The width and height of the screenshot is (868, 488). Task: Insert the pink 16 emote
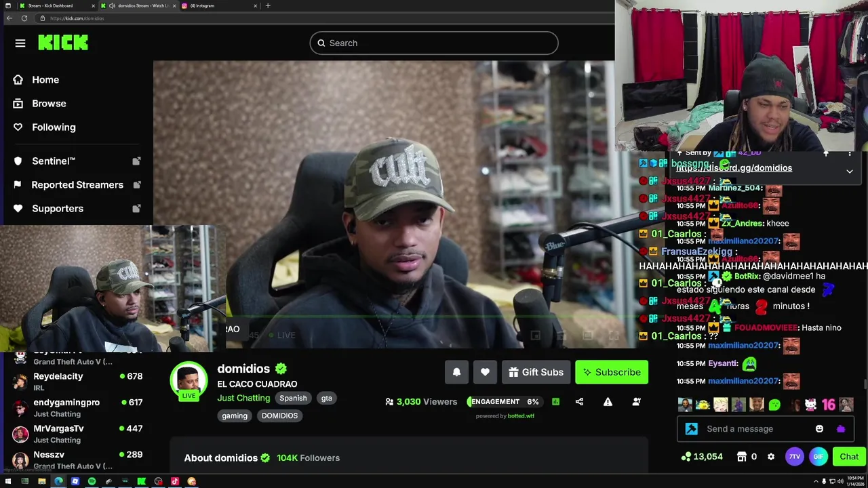point(828,405)
